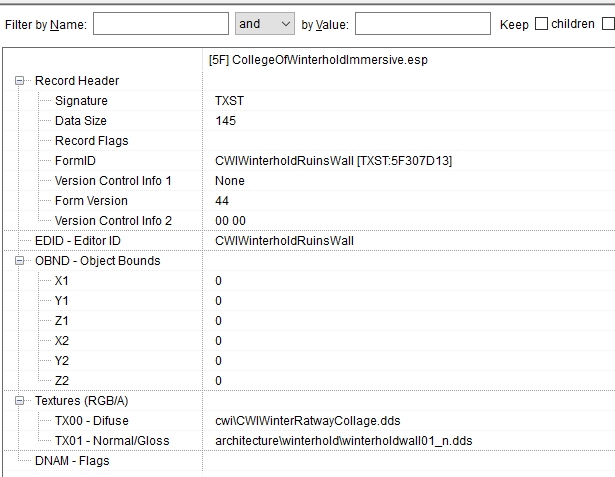Open the and/or operator dropdown

(264, 24)
